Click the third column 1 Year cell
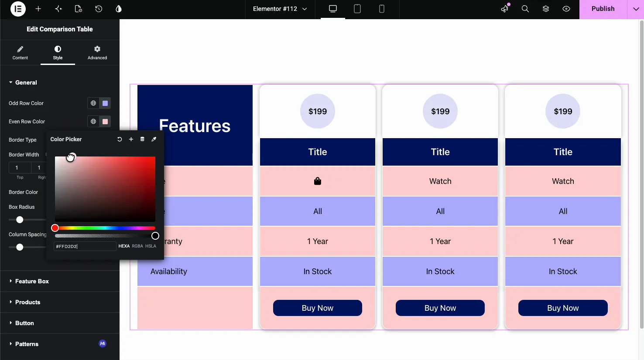 coord(563,241)
